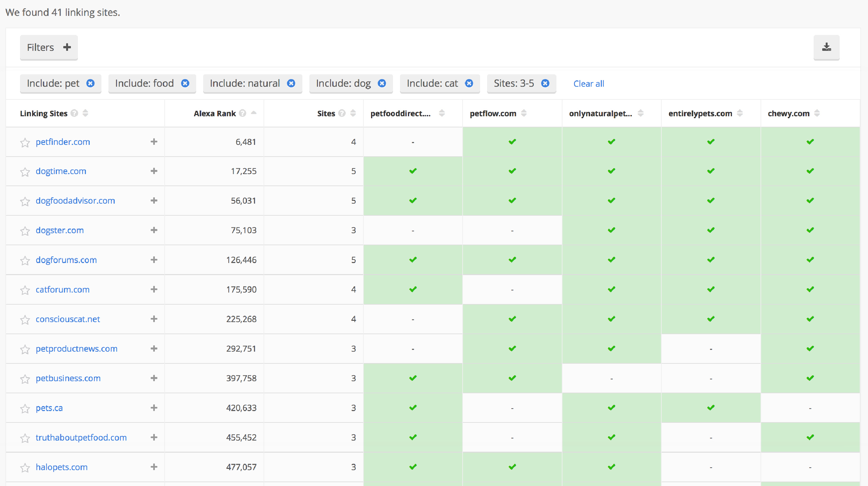868x486 pixels.
Task: Open the catforum.com link
Action: (63, 290)
